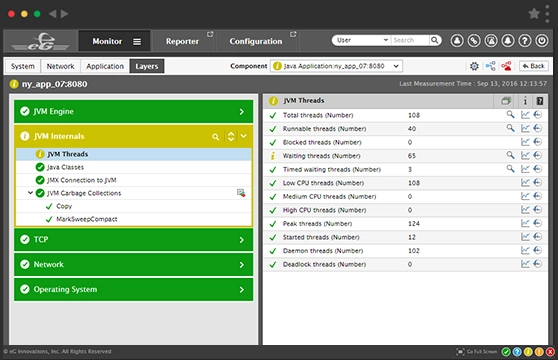This screenshot has height=360, width=558.
Task: Open the help question mark icon
Action: [x=525, y=41]
